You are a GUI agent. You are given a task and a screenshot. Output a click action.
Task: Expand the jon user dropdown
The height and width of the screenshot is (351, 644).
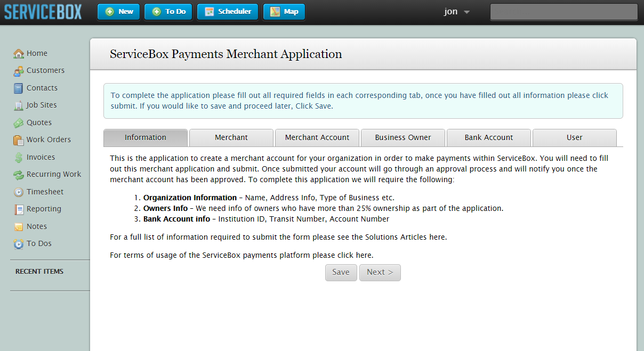tap(457, 12)
